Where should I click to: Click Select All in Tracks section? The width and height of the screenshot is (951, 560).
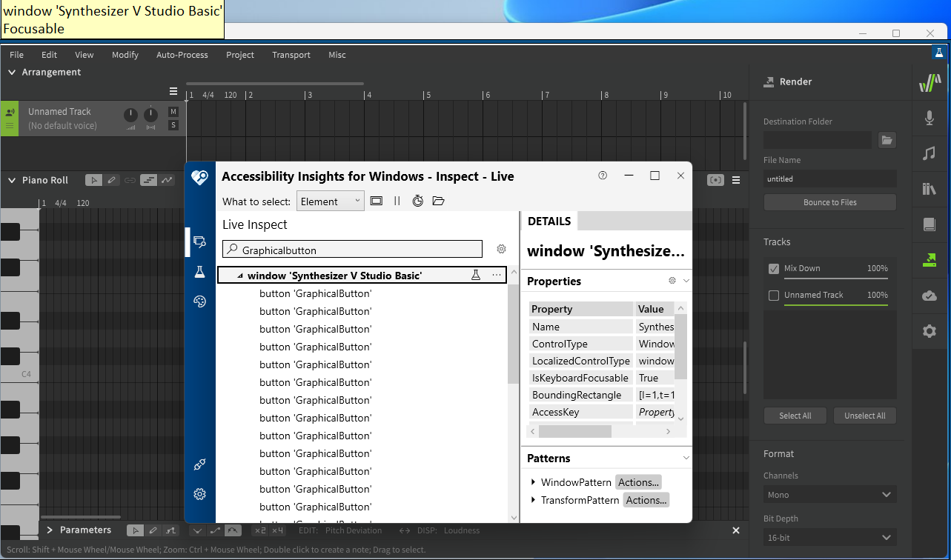tap(795, 416)
